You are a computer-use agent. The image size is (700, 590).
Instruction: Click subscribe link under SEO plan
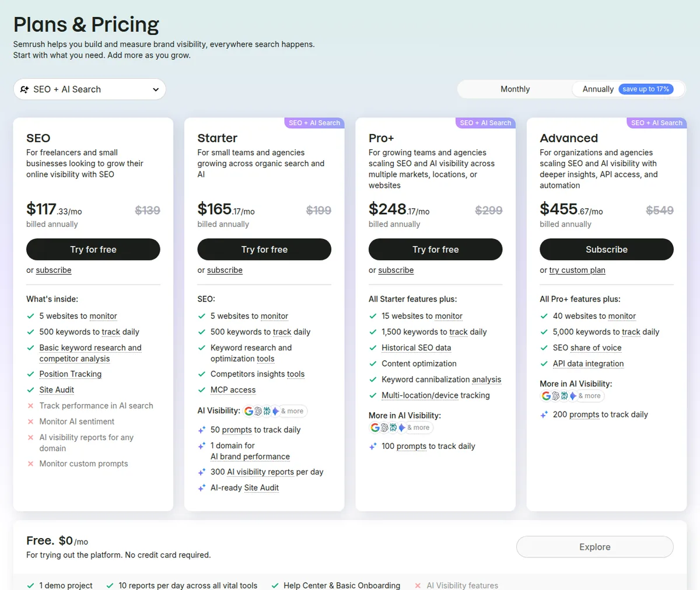pos(54,271)
